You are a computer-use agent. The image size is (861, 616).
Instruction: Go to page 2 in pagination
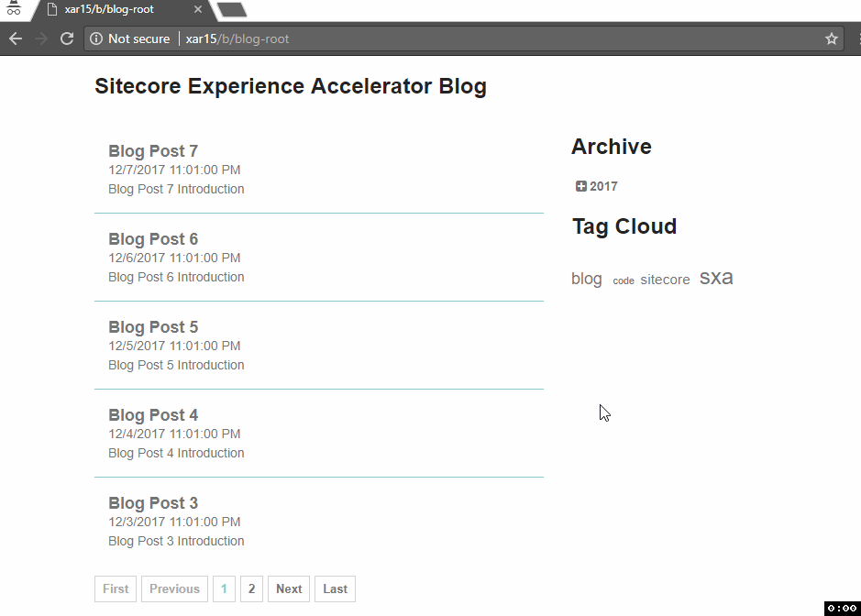[251, 588]
